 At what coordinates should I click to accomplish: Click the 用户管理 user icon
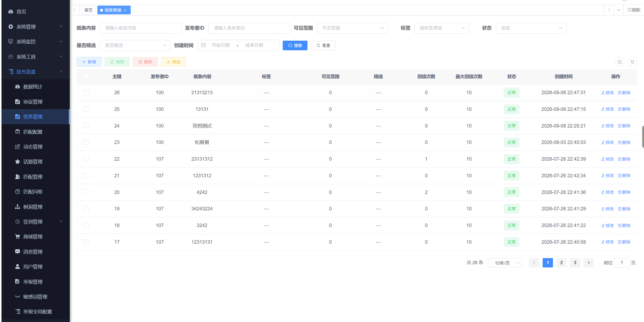click(17, 266)
